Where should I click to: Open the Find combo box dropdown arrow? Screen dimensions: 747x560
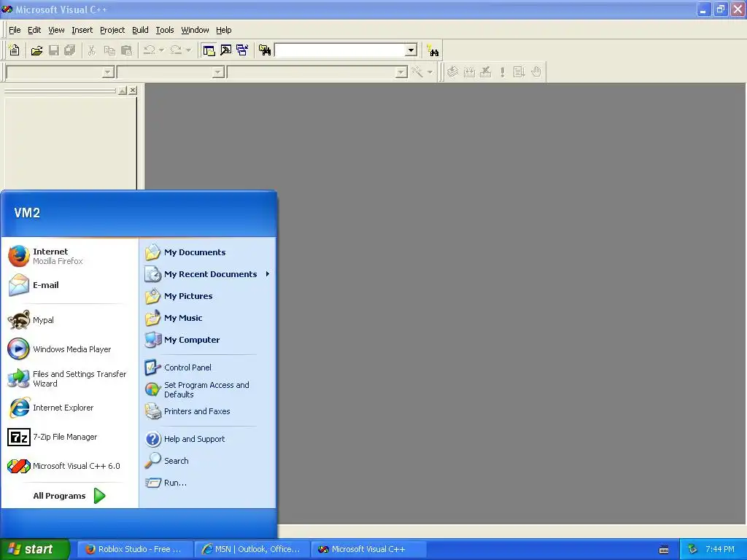411,50
